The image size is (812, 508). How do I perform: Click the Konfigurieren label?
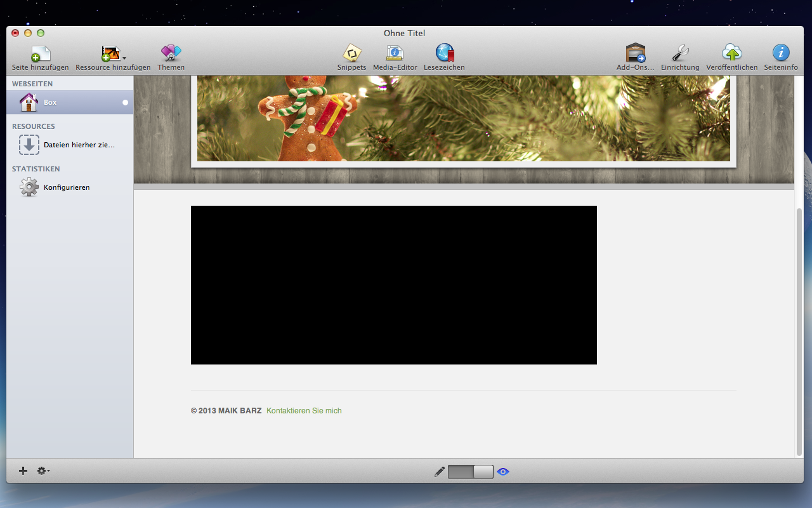(67, 187)
